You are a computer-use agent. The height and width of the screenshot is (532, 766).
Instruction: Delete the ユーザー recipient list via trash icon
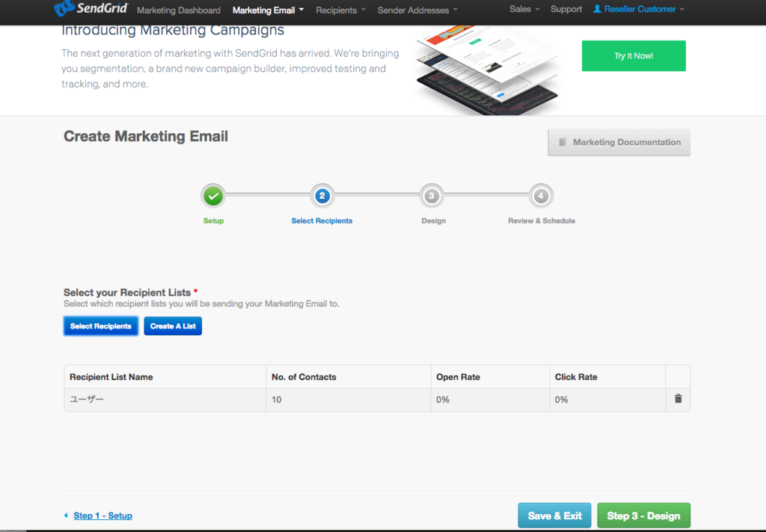point(678,399)
